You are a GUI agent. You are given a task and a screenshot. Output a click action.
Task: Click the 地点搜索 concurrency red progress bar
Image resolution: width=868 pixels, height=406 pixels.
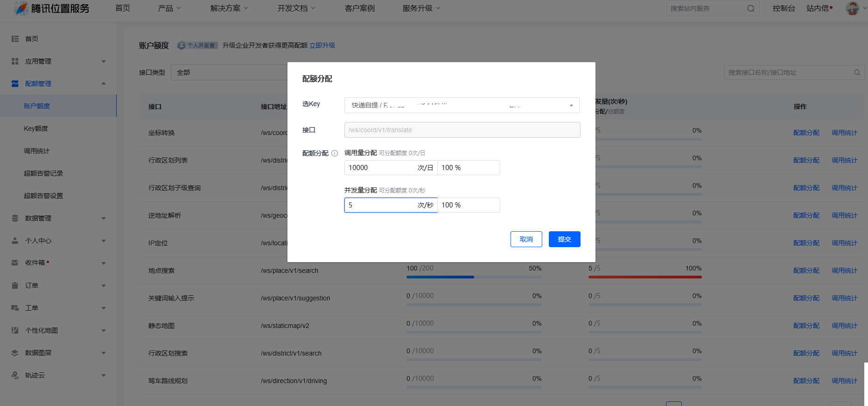[x=645, y=277]
